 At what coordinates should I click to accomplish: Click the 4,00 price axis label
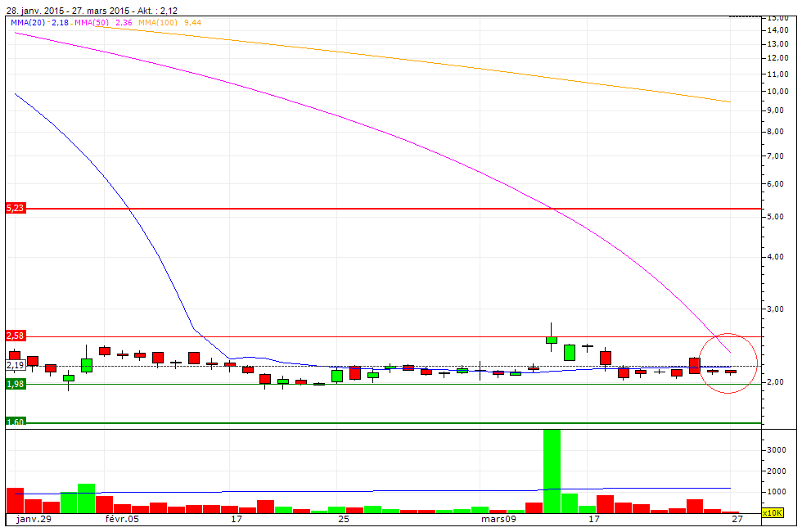coord(776,257)
